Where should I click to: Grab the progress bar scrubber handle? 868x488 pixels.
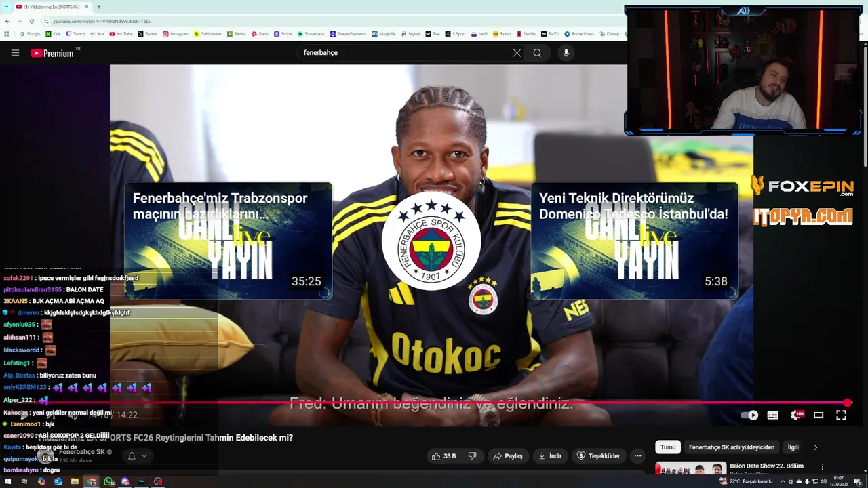(847, 403)
